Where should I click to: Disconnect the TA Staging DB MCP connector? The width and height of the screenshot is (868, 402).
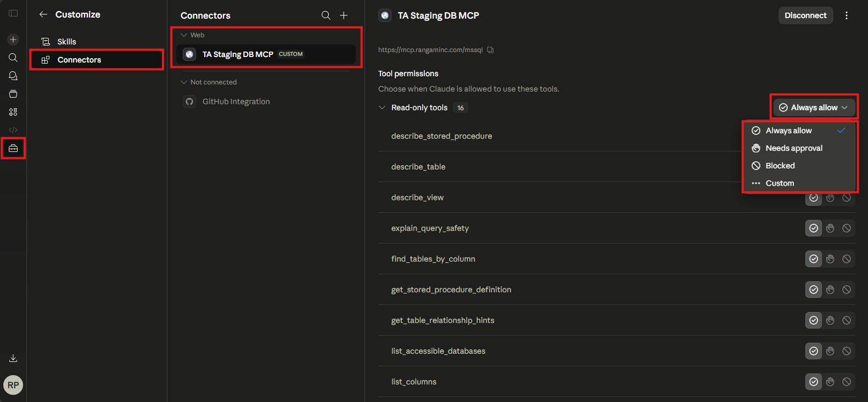tap(805, 15)
